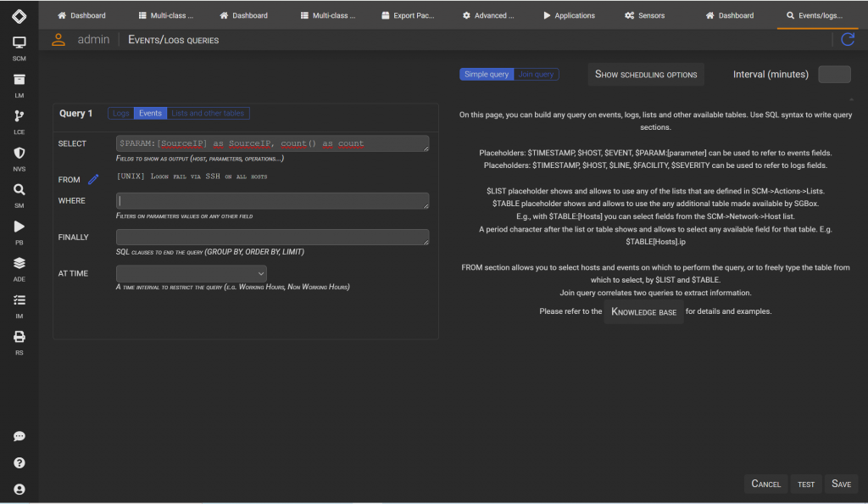Switch to second Multi-class tab
868x504 pixels.
click(328, 15)
